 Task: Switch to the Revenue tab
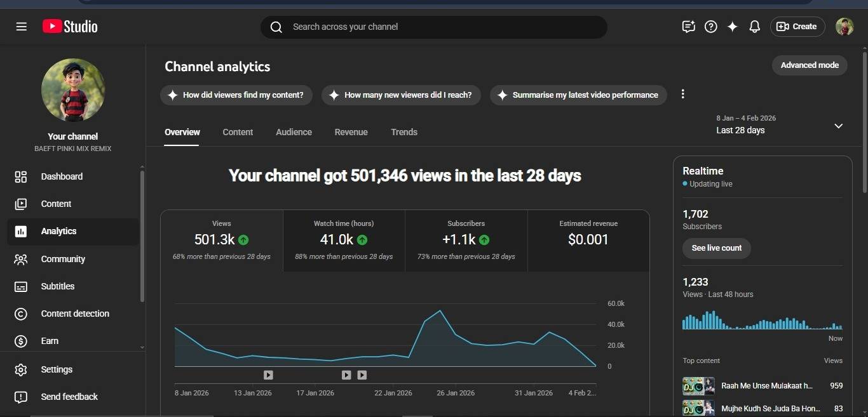[x=351, y=132]
